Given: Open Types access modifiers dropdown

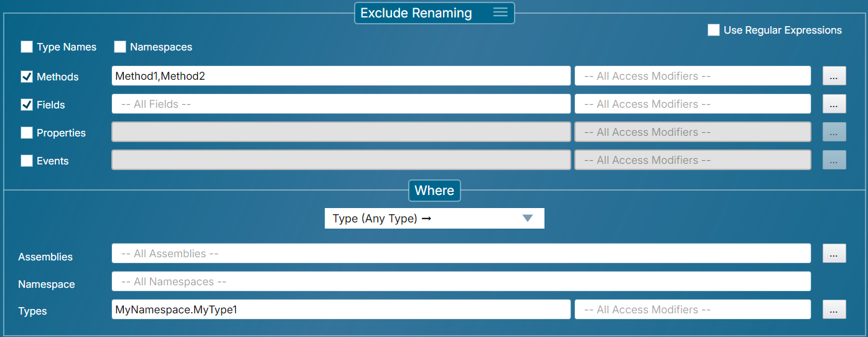Looking at the screenshot, I should click(x=692, y=310).
